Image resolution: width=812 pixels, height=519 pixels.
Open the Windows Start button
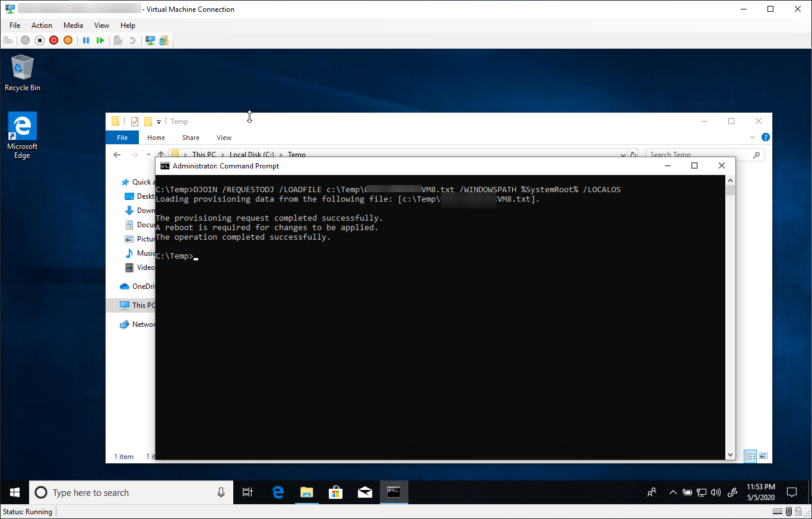click(x=14, y=492)
